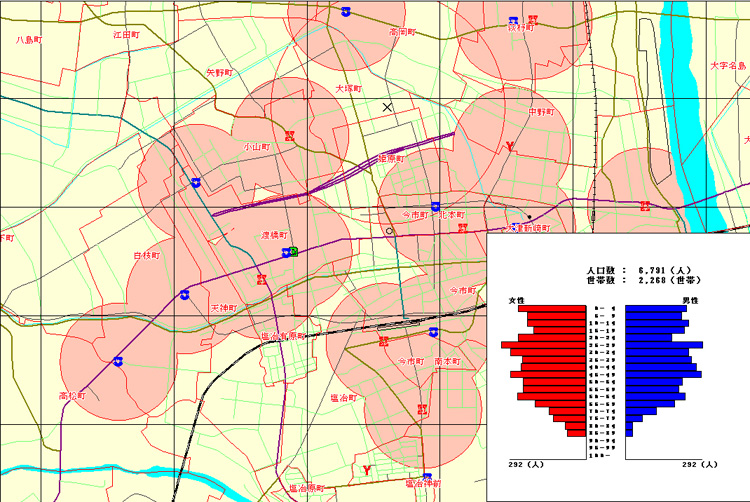The width and height of the screenshot is (750, 502).
Task: Click the 南本町 label
Action: coord(447,361)
